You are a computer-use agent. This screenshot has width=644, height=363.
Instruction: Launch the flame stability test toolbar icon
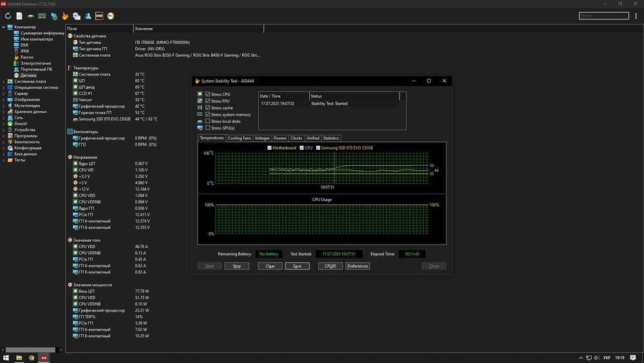click(x=65, y=15)
